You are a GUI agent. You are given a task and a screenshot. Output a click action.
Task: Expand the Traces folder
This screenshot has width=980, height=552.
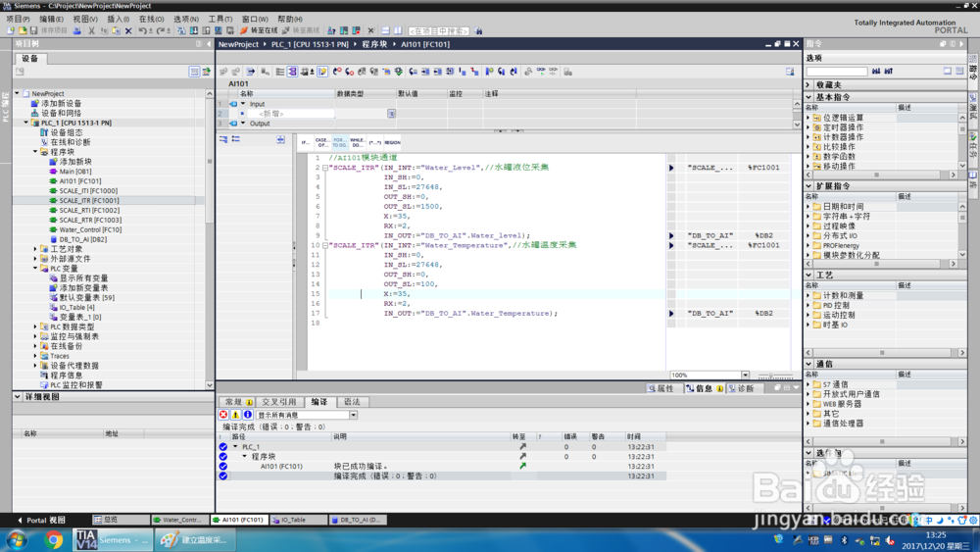click(x=35, y=356)
